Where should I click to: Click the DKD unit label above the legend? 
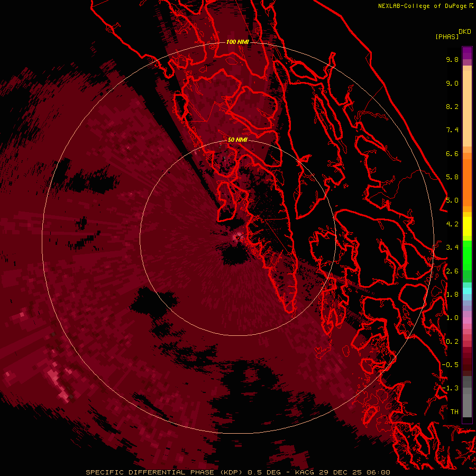point(465,32)
